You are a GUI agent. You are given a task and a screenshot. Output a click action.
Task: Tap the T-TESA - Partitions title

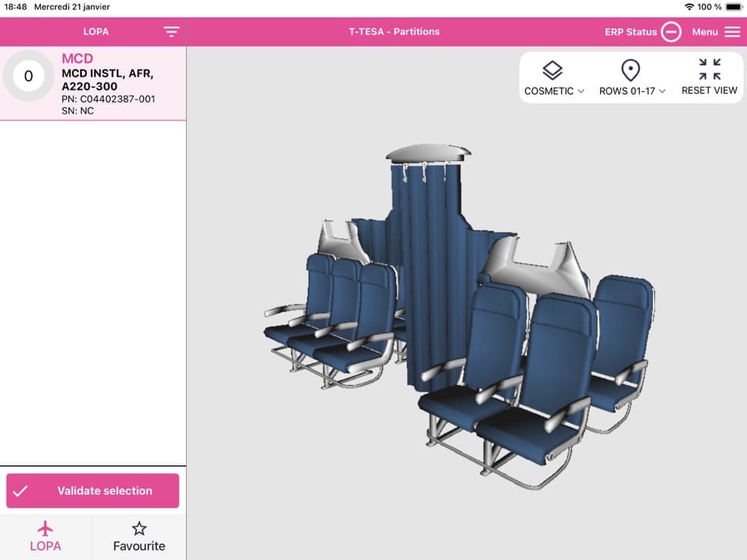(394, 32)
